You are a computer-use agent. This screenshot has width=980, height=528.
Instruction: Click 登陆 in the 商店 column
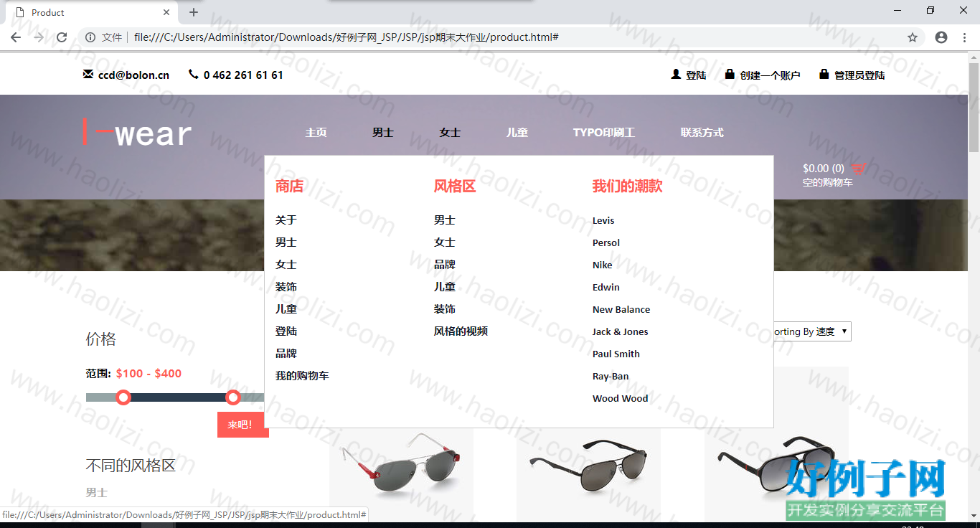(286, 331)
